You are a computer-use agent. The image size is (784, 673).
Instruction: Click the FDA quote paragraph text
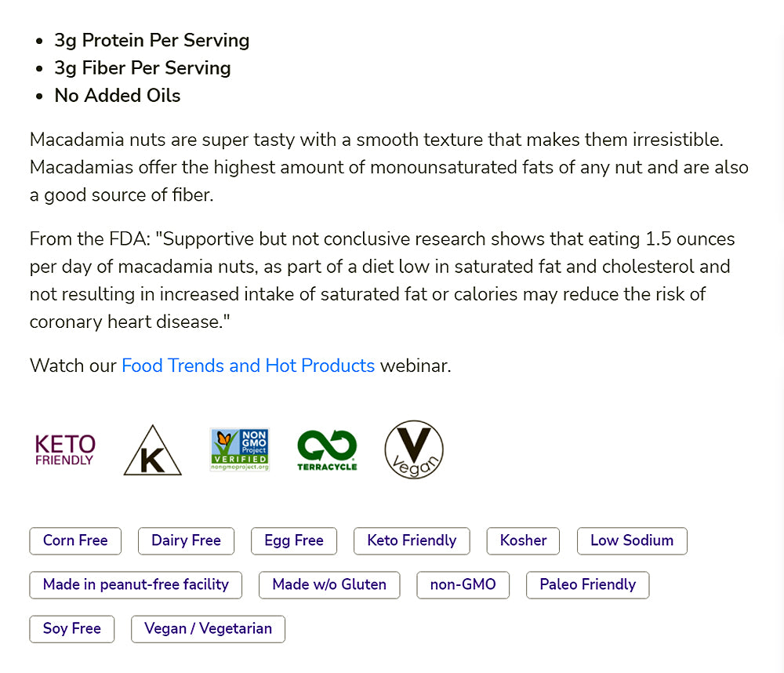click(382, 280)
